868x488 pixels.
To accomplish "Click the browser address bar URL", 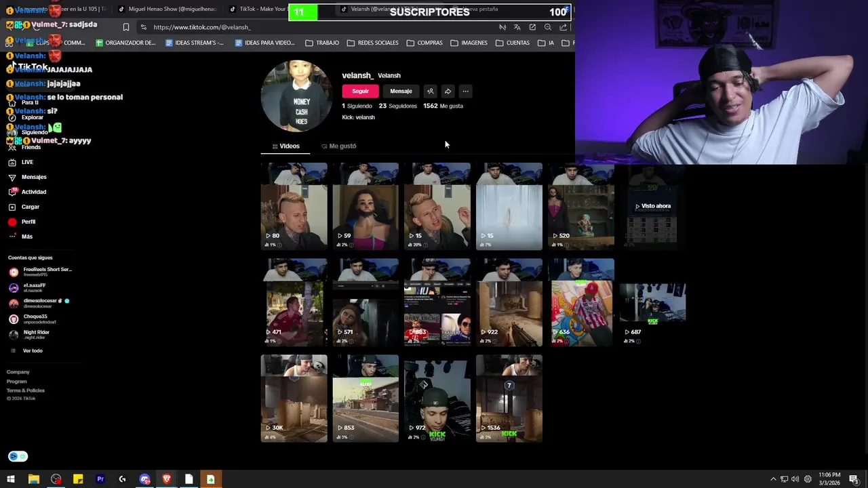I will (202, 27).
